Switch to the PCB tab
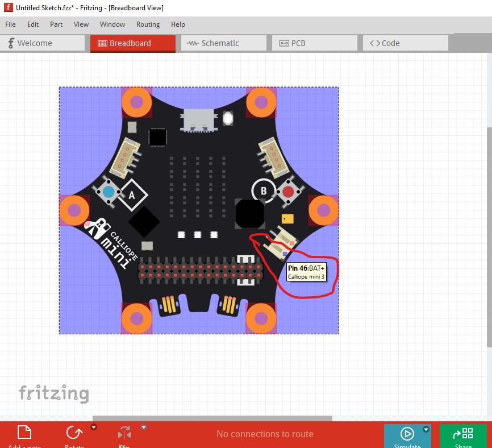The height and width of the screenshot is (448, 492). tap(314, 43)
